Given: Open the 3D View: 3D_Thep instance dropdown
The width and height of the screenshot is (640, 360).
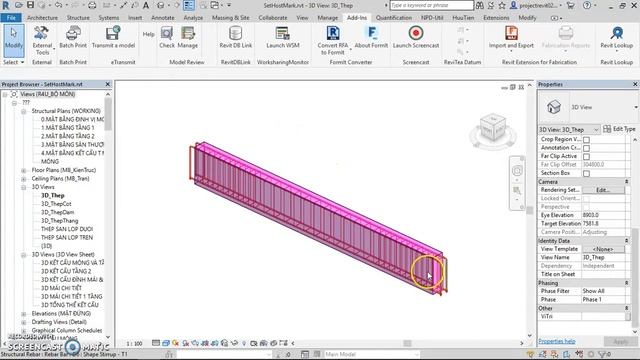Looking at the screenshot, I should [x=569, y=129].
